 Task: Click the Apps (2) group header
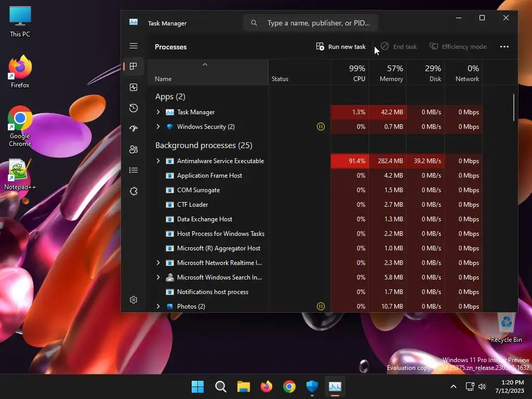(x=170, y=97)
